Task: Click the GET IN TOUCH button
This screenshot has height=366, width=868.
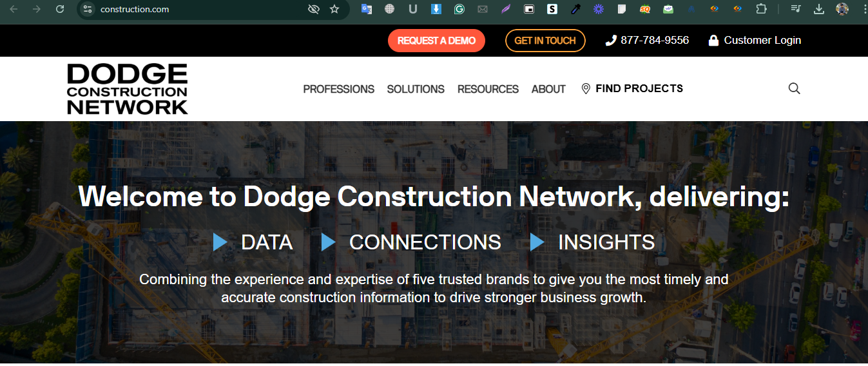Action: point(545,41)
